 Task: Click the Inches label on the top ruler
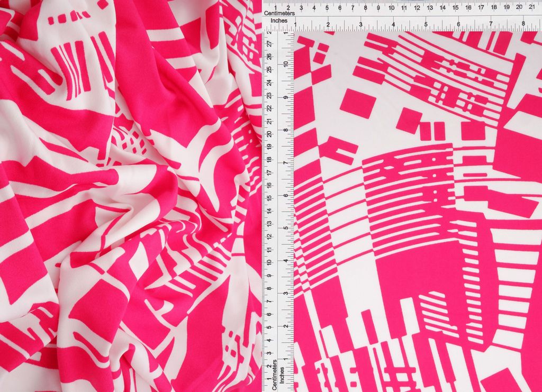click(x=279, y=21)
